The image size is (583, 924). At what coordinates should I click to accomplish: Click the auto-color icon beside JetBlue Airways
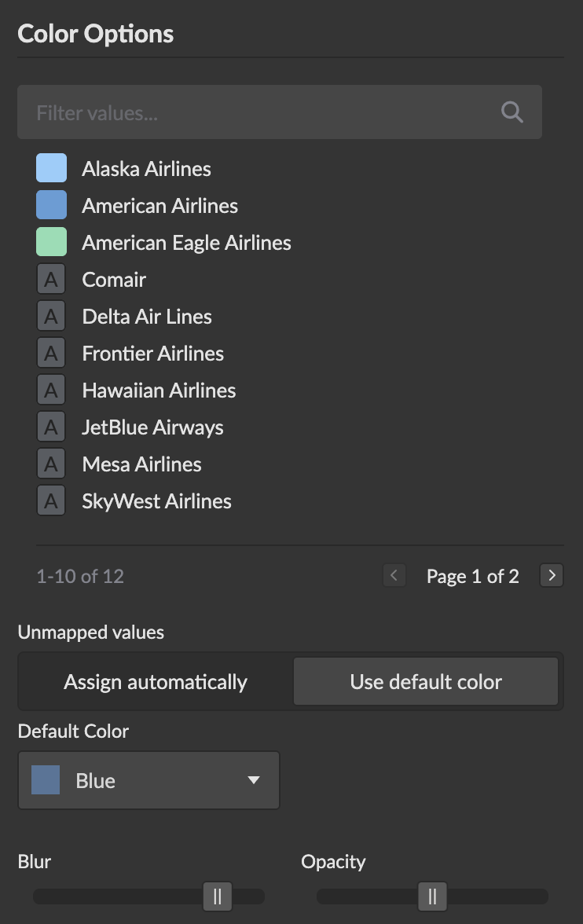click(51, 427)
